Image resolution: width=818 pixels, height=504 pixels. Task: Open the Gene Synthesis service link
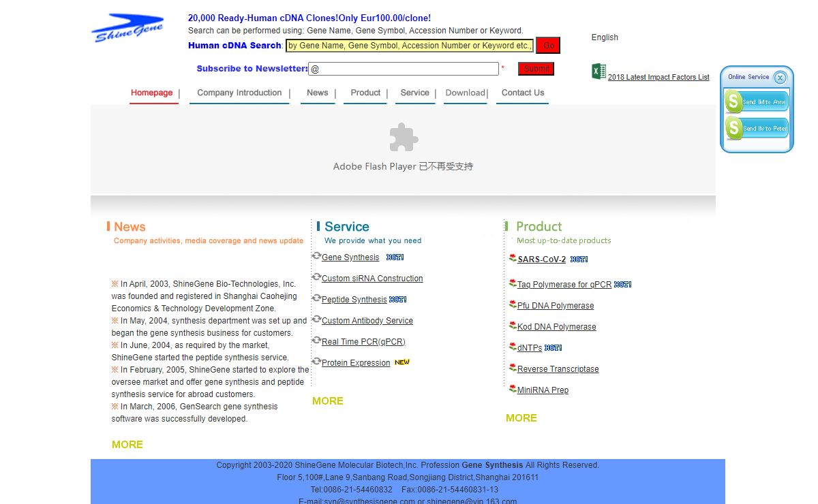350,257
